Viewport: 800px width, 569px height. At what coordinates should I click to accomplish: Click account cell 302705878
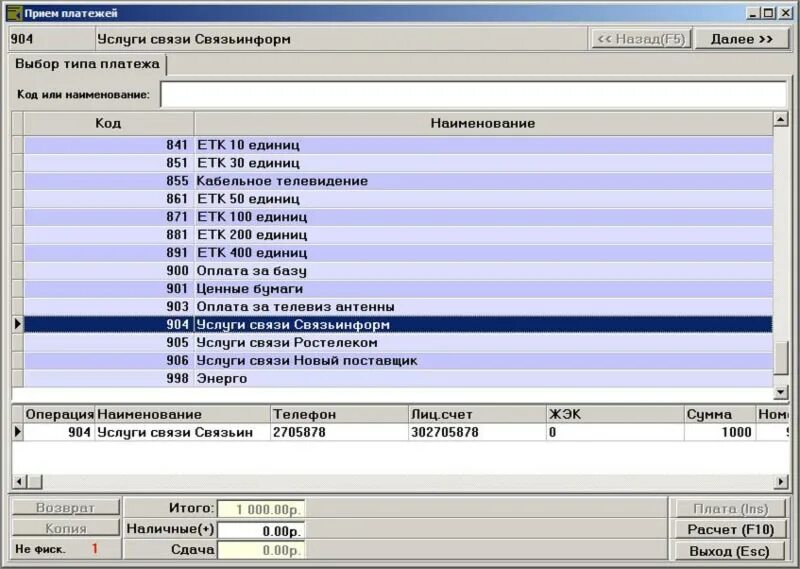(x=478, y=432)
